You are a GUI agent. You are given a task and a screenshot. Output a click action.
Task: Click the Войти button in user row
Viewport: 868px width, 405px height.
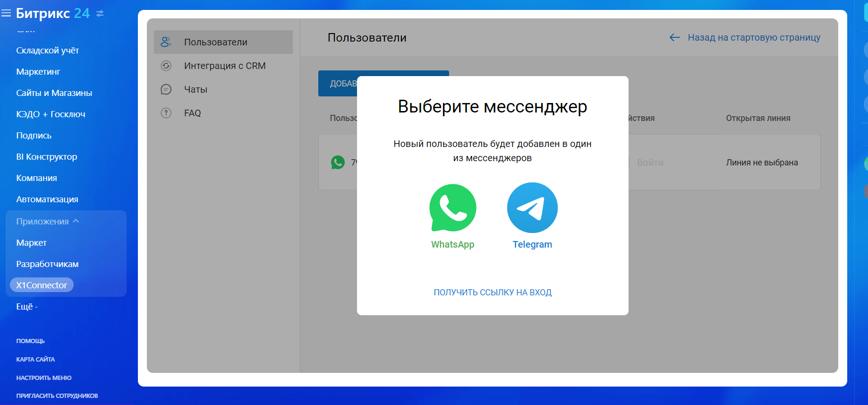(x=650, y=163)
